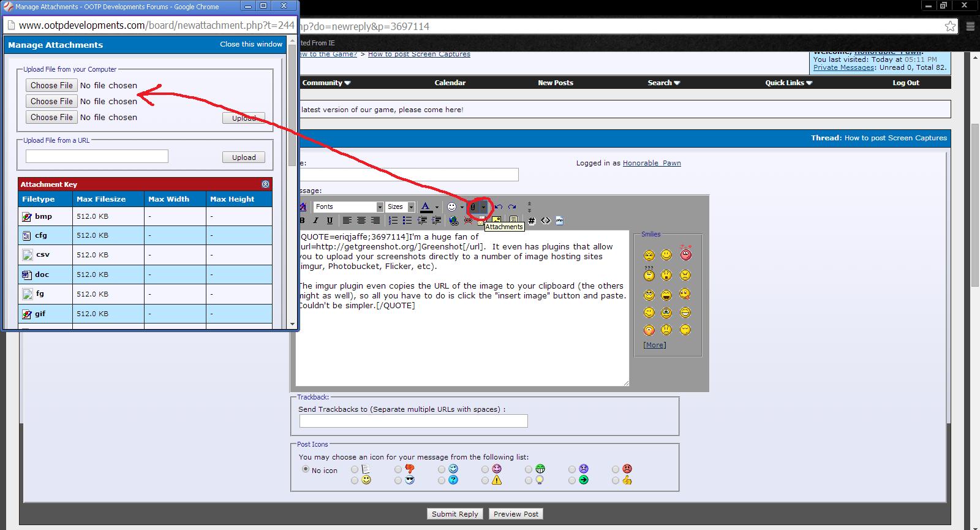980x530 pixels.
Task: Wrap text with the PHP tag icon
Action: (559, 221)
